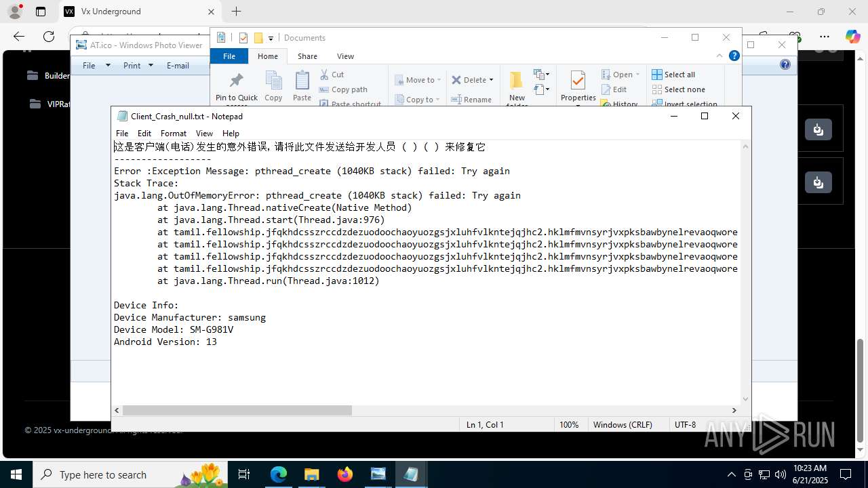Screen dimensions: 868x488
Task: Open Customize Quick Access Toolbar dropdown
Action: tap(271, 38)
